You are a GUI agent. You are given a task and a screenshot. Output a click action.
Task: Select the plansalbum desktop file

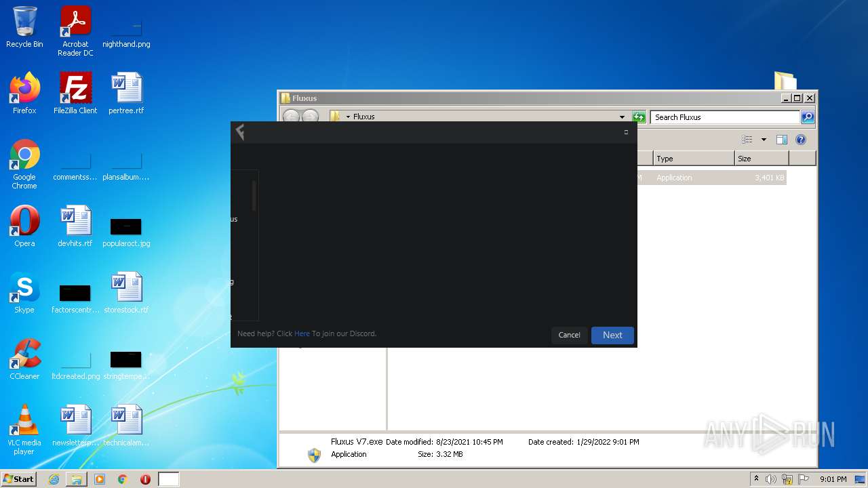coord(126,166)
